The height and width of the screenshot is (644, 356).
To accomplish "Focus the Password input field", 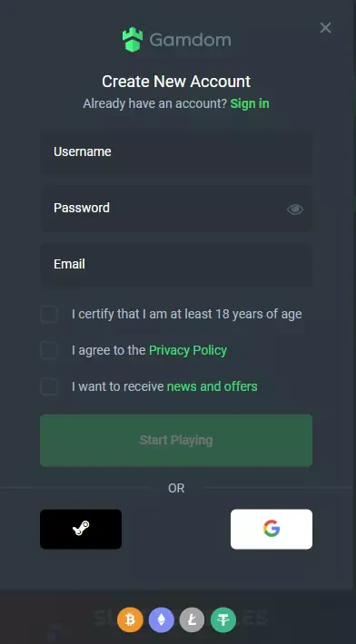I will pos(176,209).
